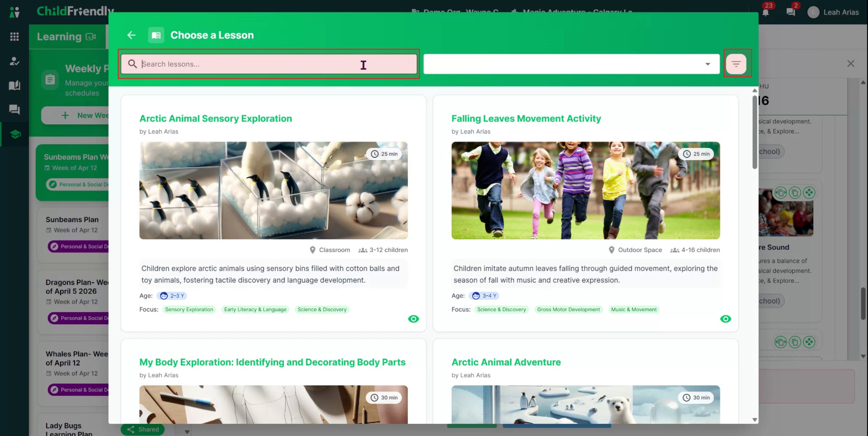Click the 4-16 children group size label

[x=695, y=250]
